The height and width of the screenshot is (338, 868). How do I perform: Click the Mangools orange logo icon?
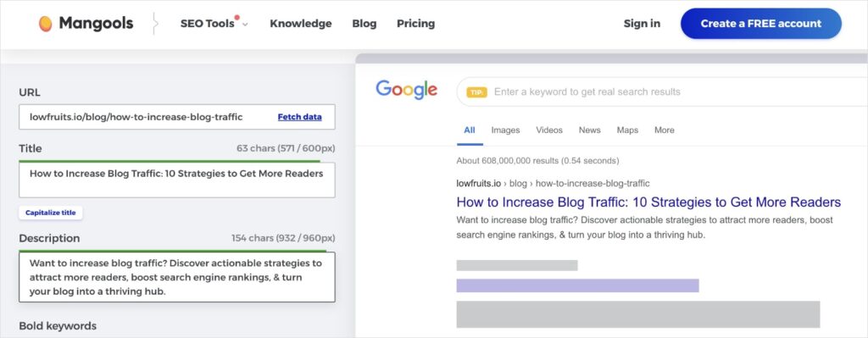tap(46, 24)
